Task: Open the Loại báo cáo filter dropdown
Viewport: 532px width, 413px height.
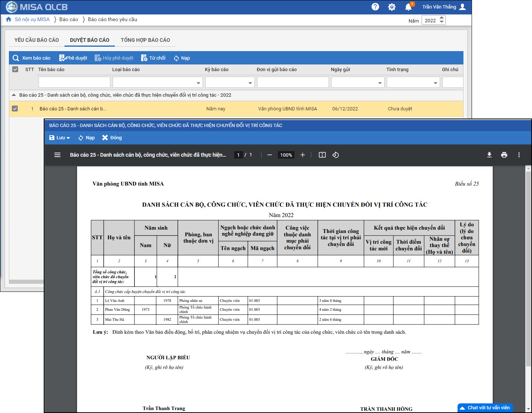Action: coord(198,83)
